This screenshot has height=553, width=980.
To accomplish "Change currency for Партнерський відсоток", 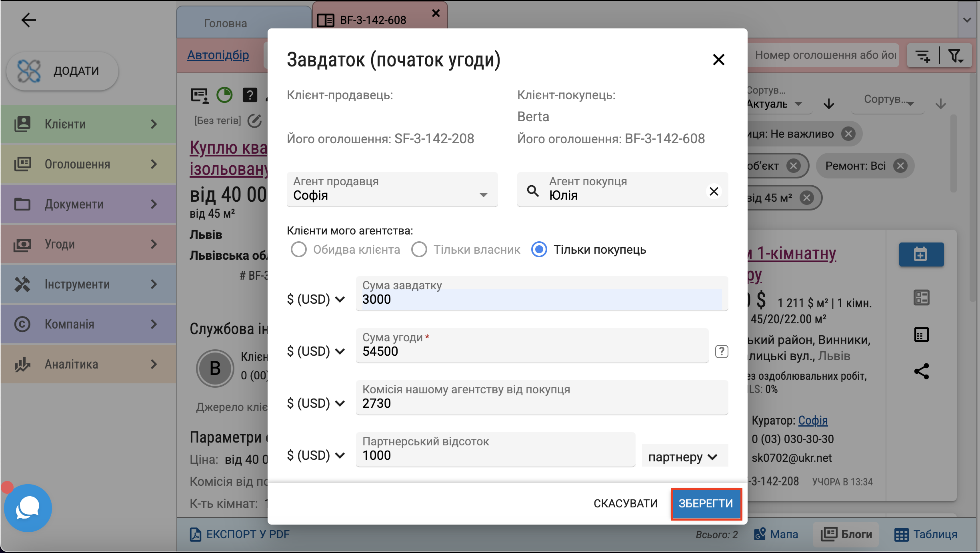I will click(316, 455).
